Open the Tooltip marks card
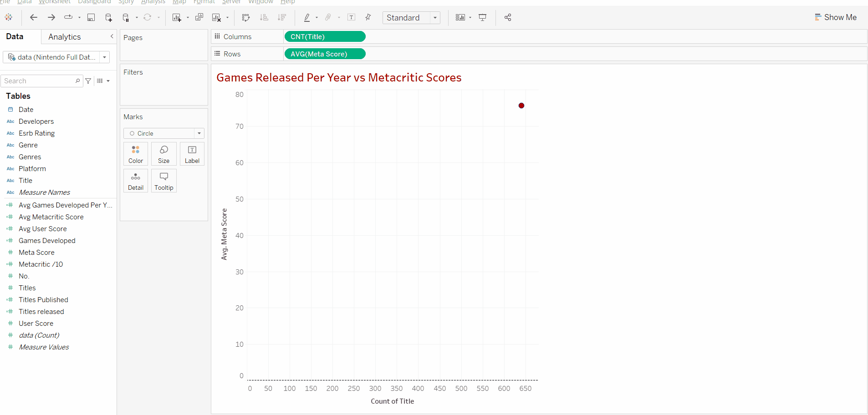868x415 pixels. 164,181
